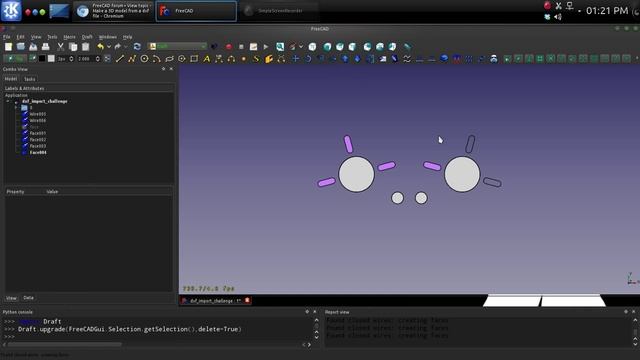640x360 pixels.
Task: Adjust the font size spinner
Action: (x=89, y=59)
